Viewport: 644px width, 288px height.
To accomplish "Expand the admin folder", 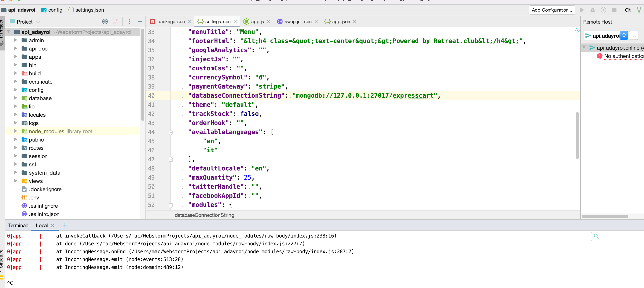I will [x=16, y=40].
